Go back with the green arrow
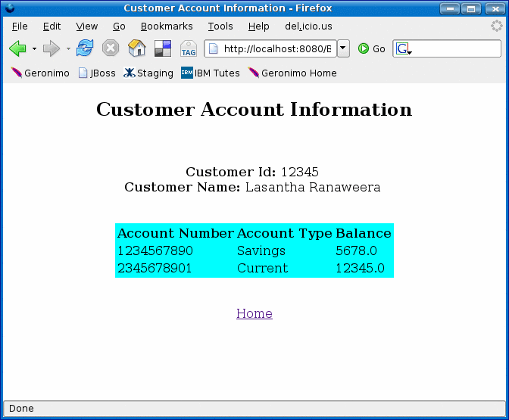This screenshot has width=509, height=420. [18, 48]
